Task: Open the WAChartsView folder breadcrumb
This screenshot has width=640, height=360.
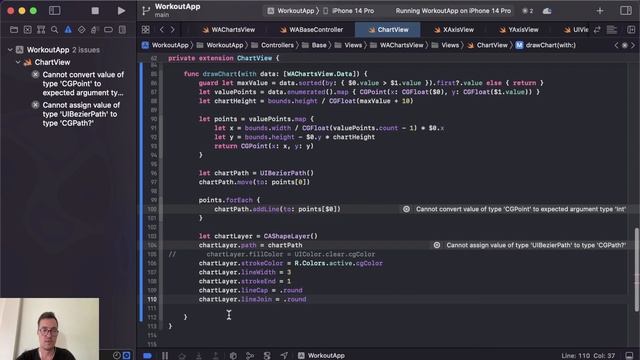Action: pyautogui.click(x=397, y=45)
